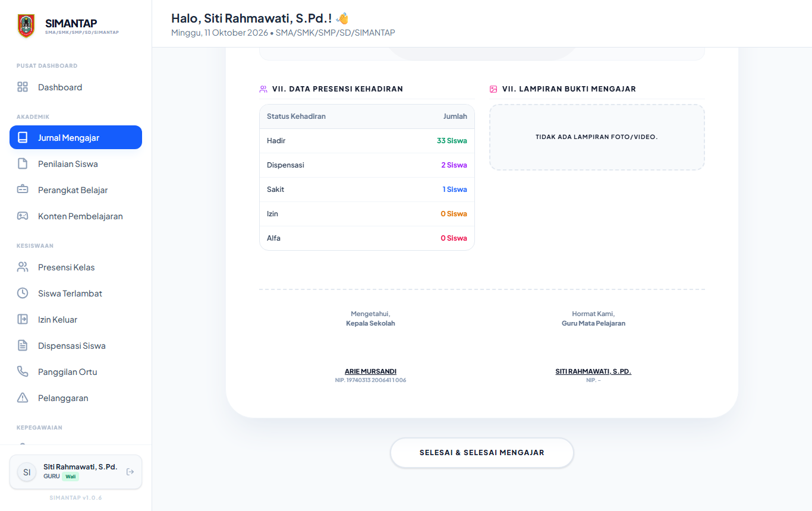Viewport: 812px width, 511px height.
Task: Open Dispensasi Siswa menu entry
Action: coord(75,345)
